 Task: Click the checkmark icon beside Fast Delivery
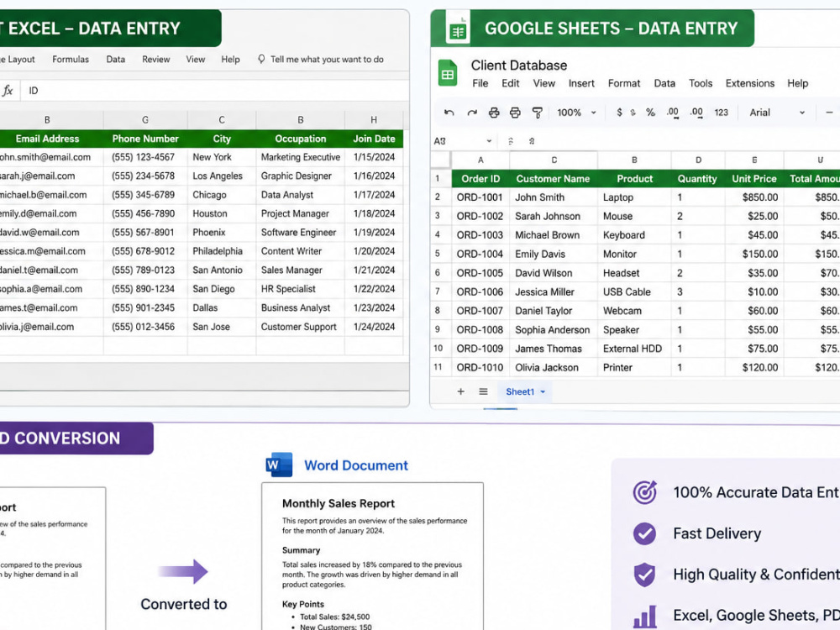pos(644,533)
